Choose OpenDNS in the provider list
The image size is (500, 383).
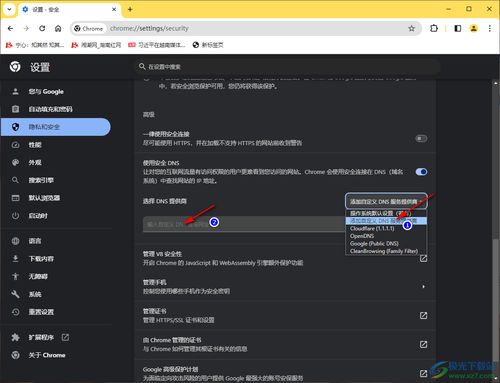(x=386, y=236)
